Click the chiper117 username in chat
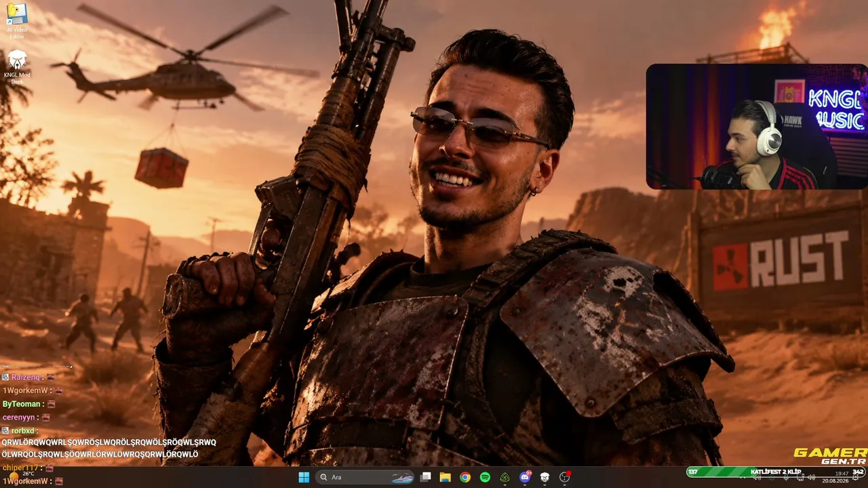This screenshot has height=488, width=868. click(x=20, y=468)
